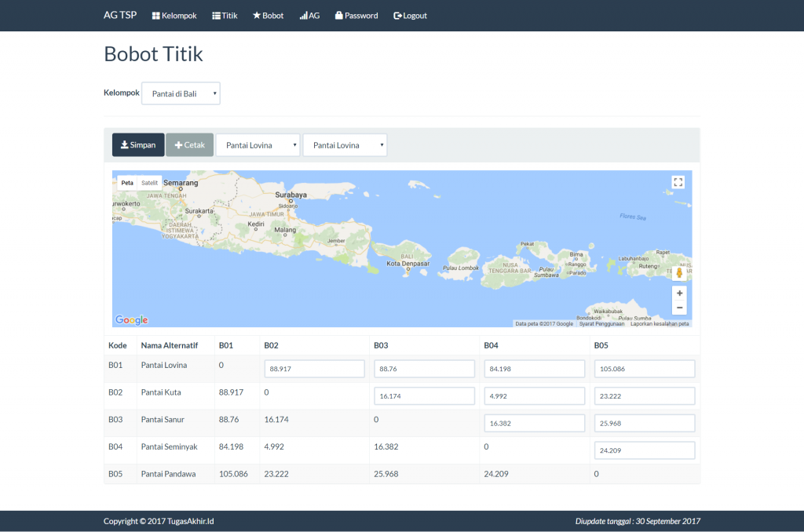Open the second Pantai Lovina dropdown
The image size is (804, 532).
tap(345, 144)
